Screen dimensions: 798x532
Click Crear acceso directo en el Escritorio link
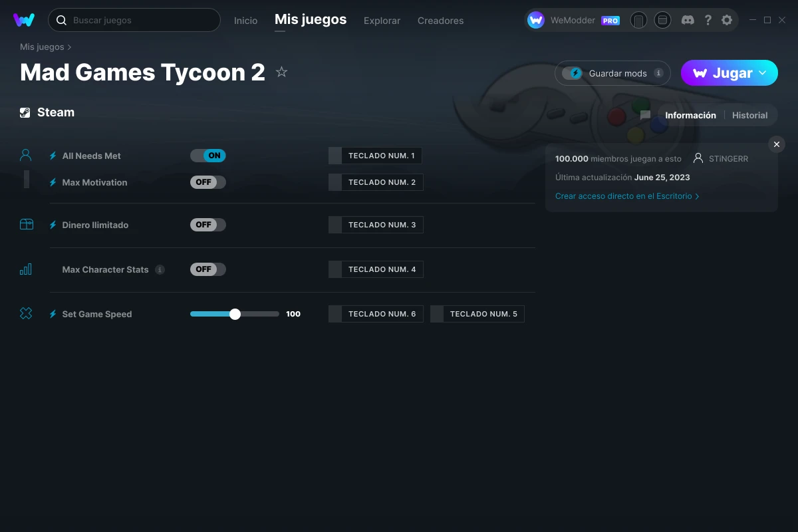pyautogui.click(x=627, y=196)
